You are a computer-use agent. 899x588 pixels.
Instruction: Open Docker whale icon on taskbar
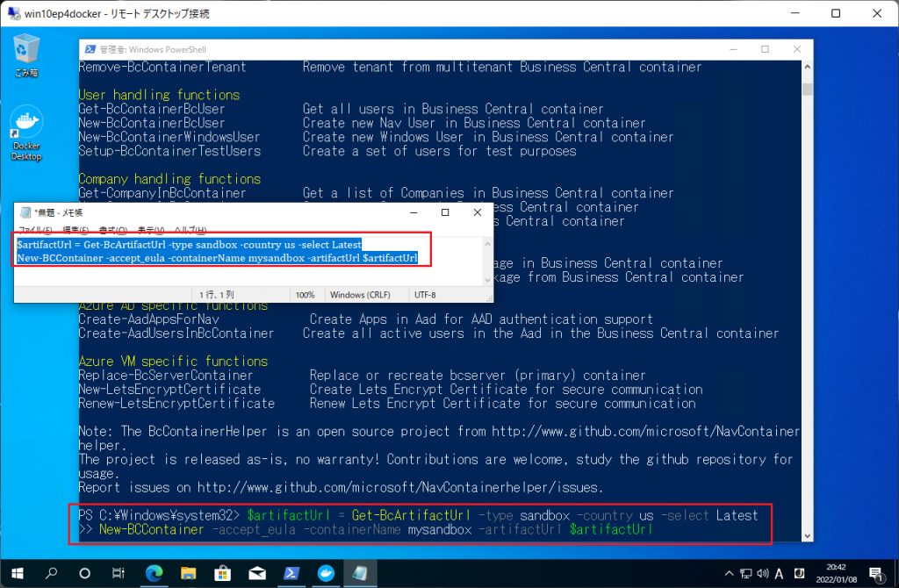[326, 573]
